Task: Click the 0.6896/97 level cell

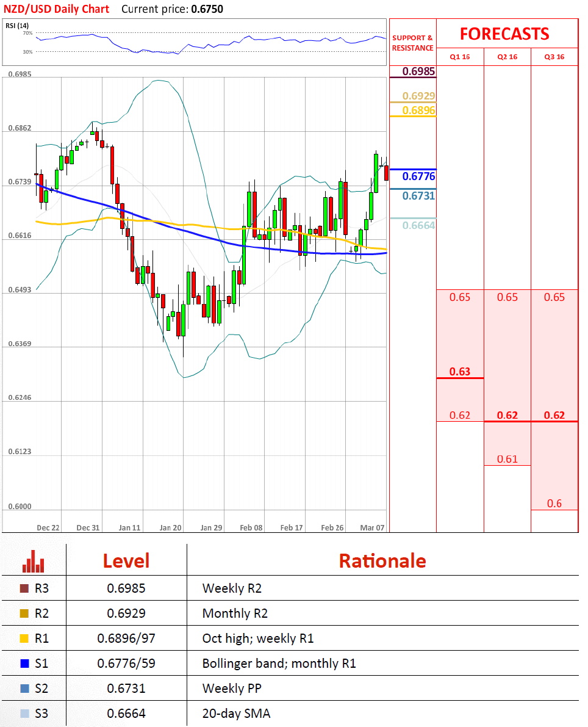Action: point(126,638)
